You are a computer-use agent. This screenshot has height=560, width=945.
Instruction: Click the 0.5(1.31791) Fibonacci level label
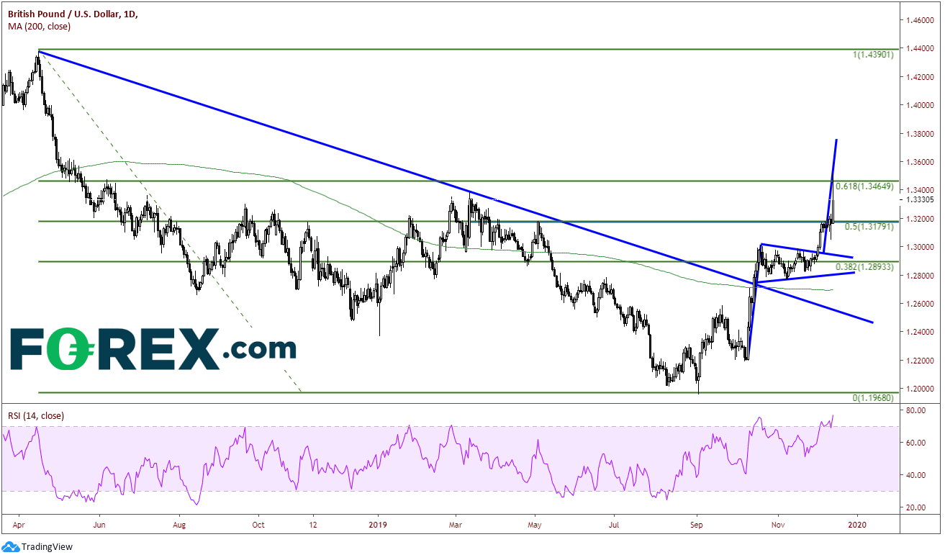click(x=869, y=227)
